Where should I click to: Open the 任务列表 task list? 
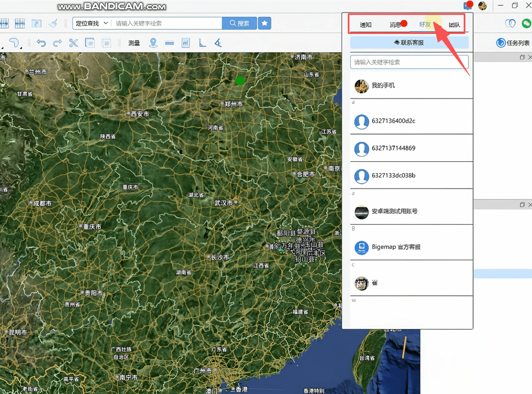513,43
